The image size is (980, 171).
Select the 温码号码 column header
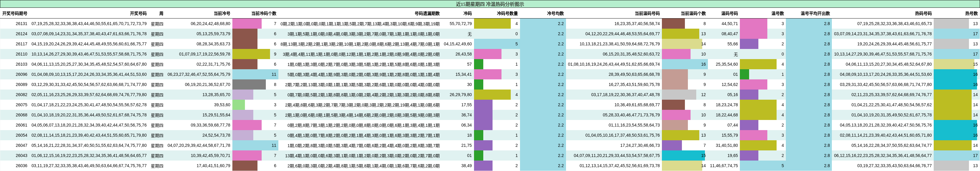tap(730, 13)
